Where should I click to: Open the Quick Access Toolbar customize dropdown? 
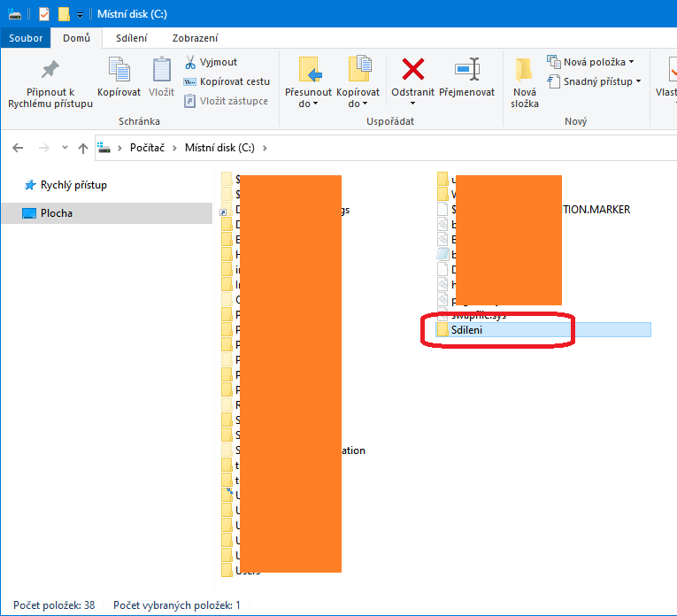(x=80, y=15)
